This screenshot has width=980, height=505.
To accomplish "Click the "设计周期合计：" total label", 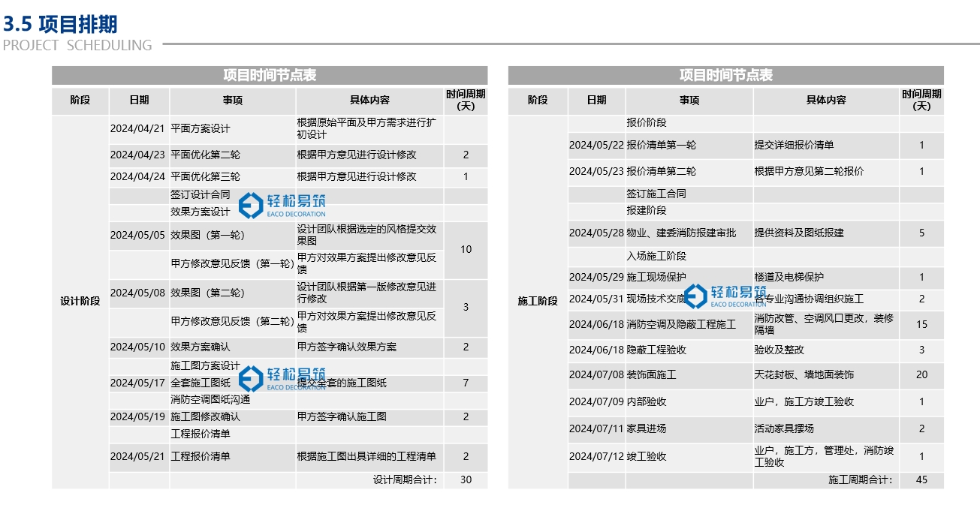I will pos(405,480).
